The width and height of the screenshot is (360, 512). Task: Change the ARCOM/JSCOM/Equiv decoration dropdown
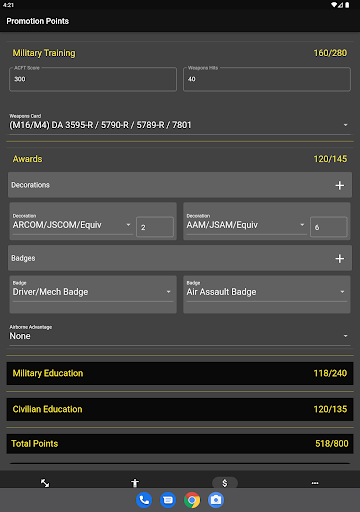pos(72,225)
